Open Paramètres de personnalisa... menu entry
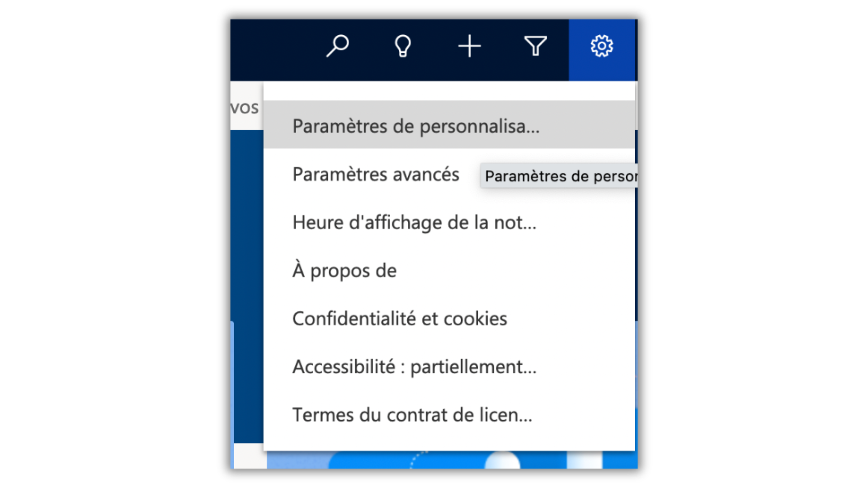The height and width of the screenshot is (488, 868). (x=449, y=125)
